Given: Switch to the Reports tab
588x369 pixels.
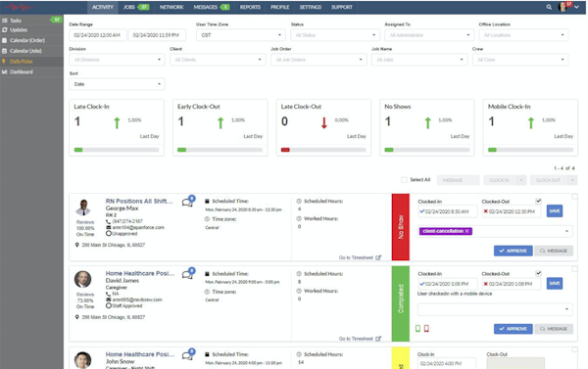Looking at the screenshot, I should (250, 7).
